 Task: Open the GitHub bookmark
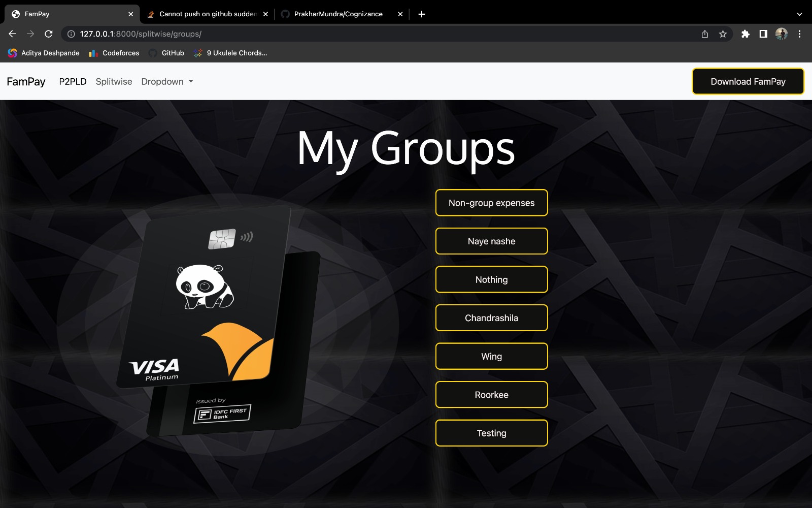point(166,53)
